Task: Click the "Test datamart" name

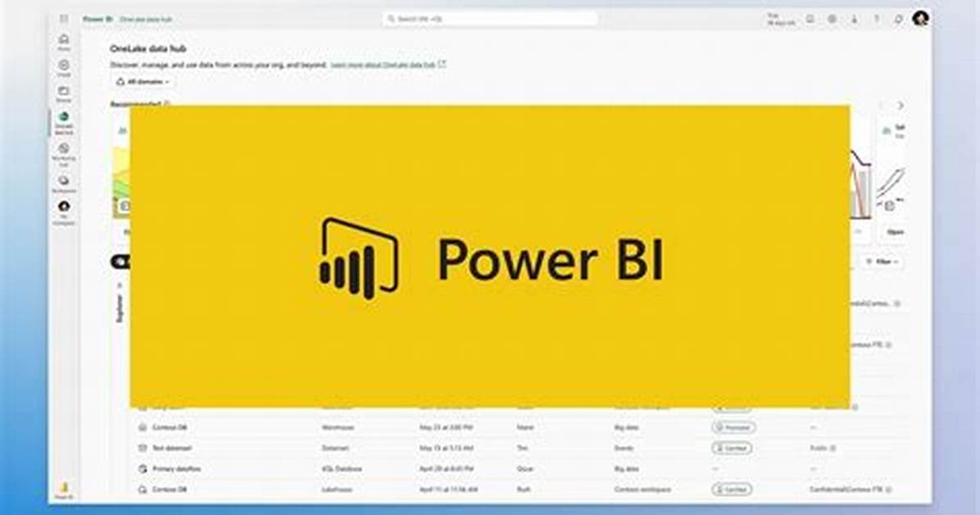Action: (x=172, y=448)
